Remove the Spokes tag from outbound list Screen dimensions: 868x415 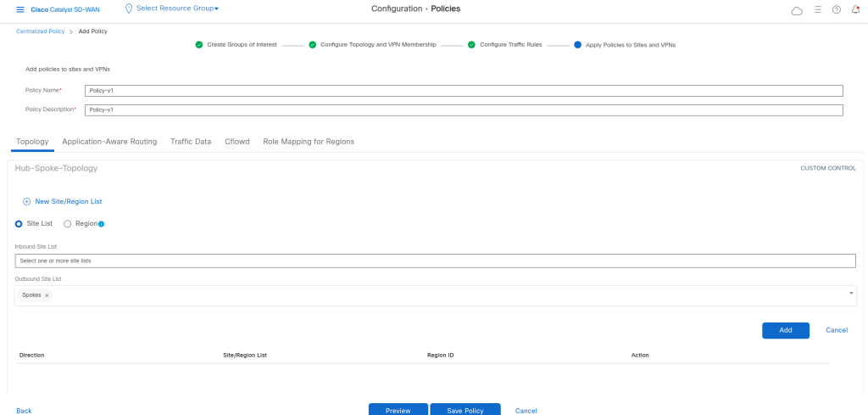tap(47, 295)
